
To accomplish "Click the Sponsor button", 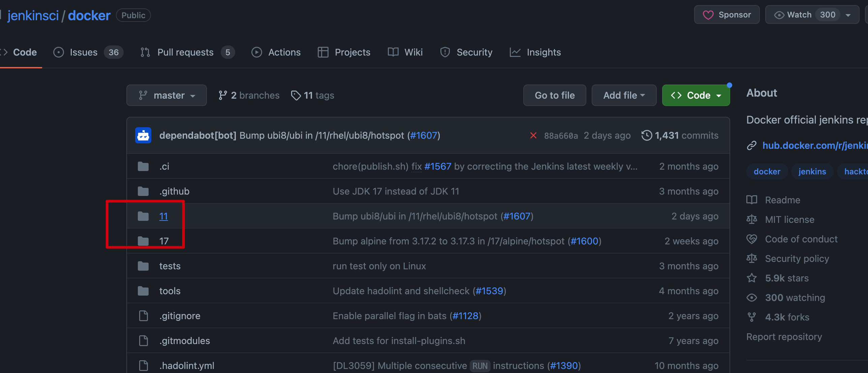I will [x=727, y=15].
